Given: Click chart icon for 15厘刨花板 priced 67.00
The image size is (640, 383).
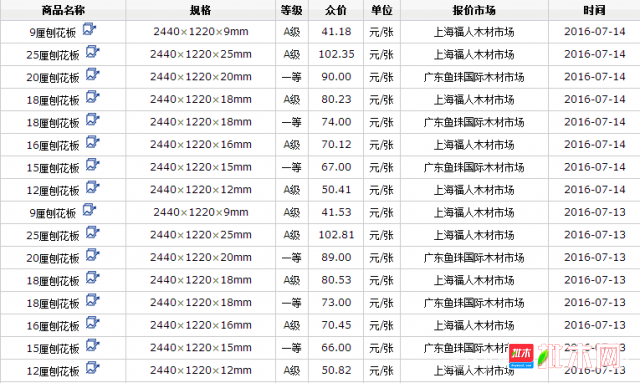Looking at the screenshot, I should coord(93,165).
